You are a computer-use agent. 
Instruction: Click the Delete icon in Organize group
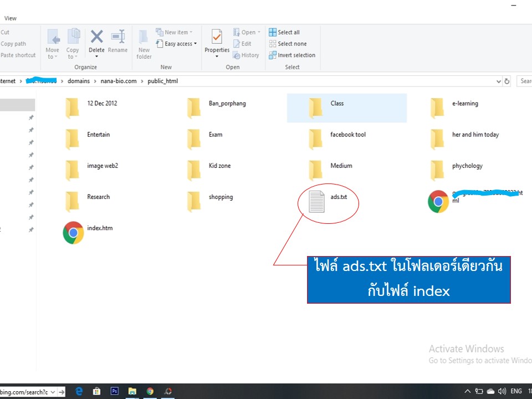[x=96, y=38]
